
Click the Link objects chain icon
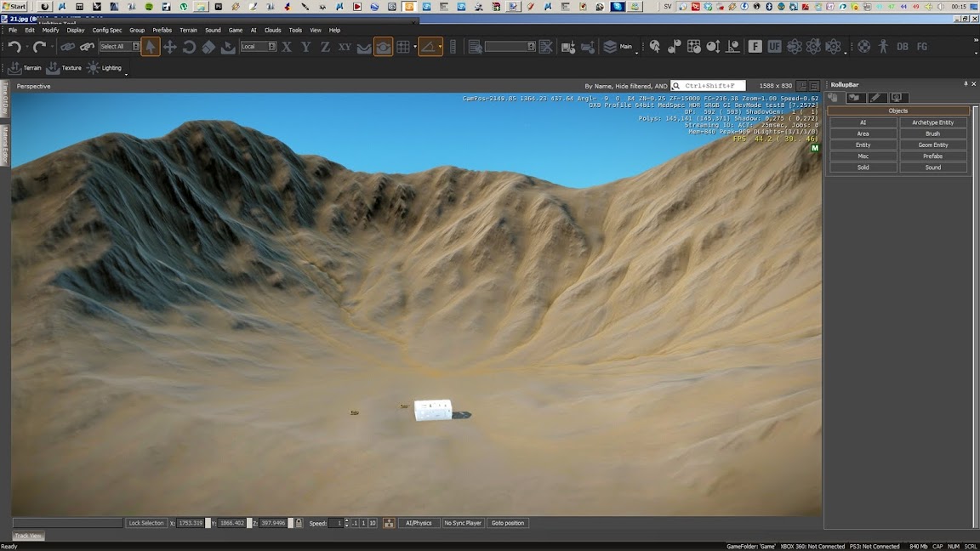click(x=67, y=47)
